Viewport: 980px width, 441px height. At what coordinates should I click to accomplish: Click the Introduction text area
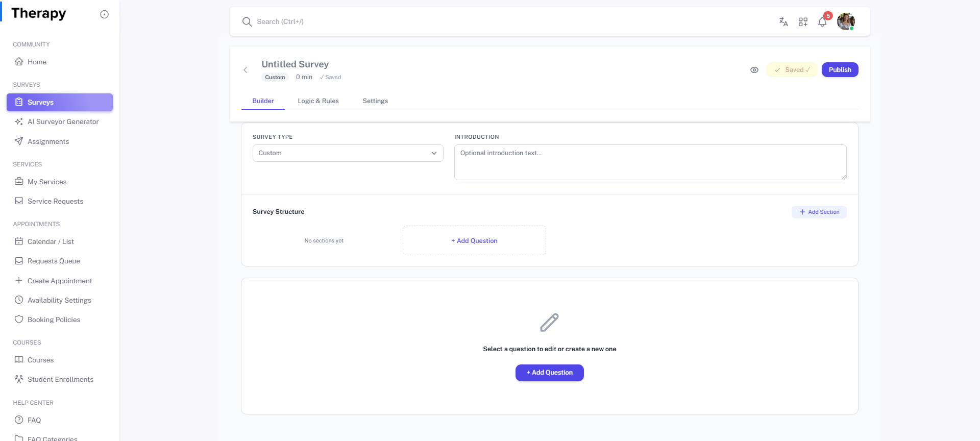(x=650, y=162)
